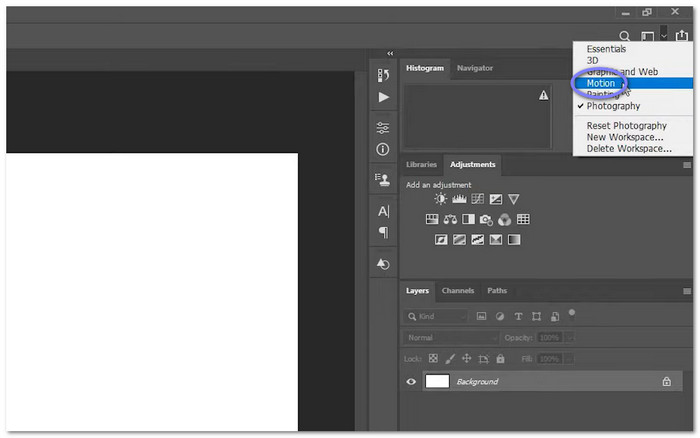
Task: Toggle filter for shape layers
Action: pos(536,317)
